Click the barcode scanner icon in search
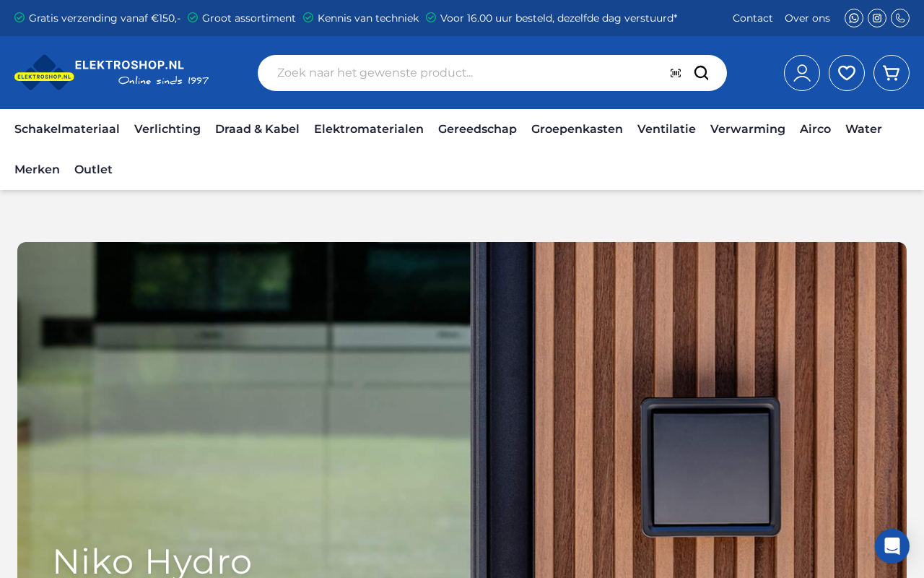 676,73
